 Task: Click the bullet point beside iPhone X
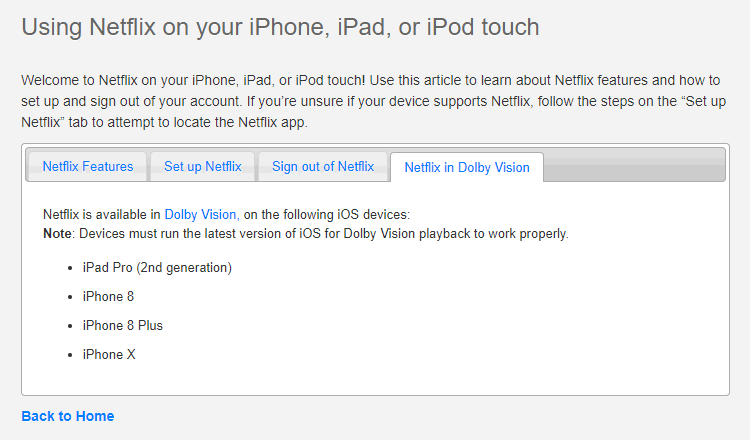[71, 356]
